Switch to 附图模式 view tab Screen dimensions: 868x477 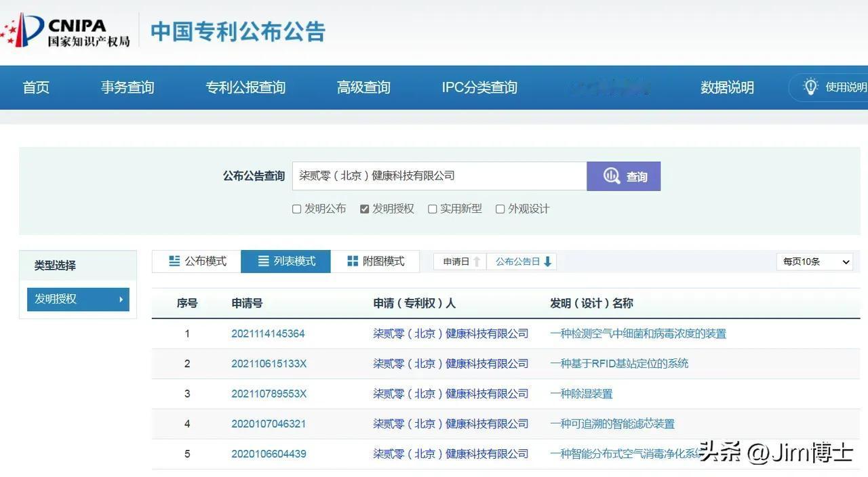click(375, 262)
